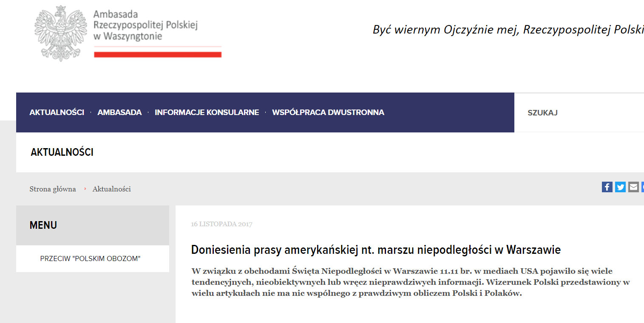Open the PRZECIW "POLSKIM OBOZOM" sidebar link

(x=91, y=258)
